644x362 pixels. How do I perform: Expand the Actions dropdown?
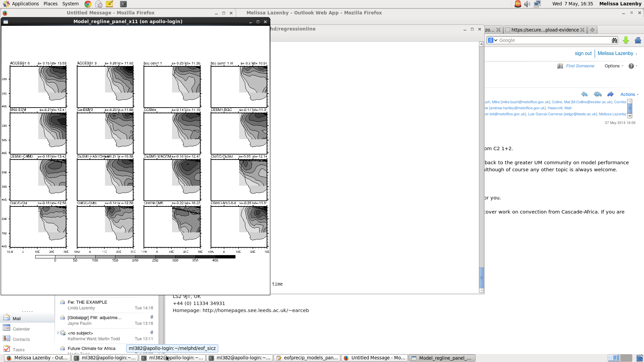pyautogui.click(x=629, y=95)
